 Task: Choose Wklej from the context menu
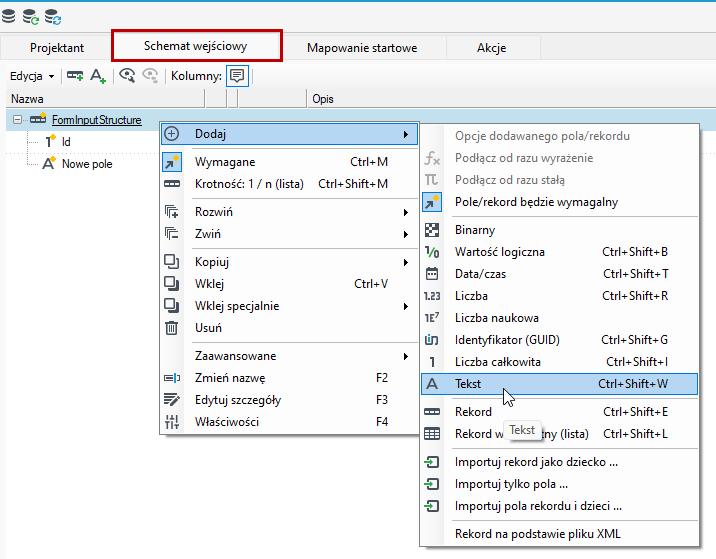click(290, 284)
